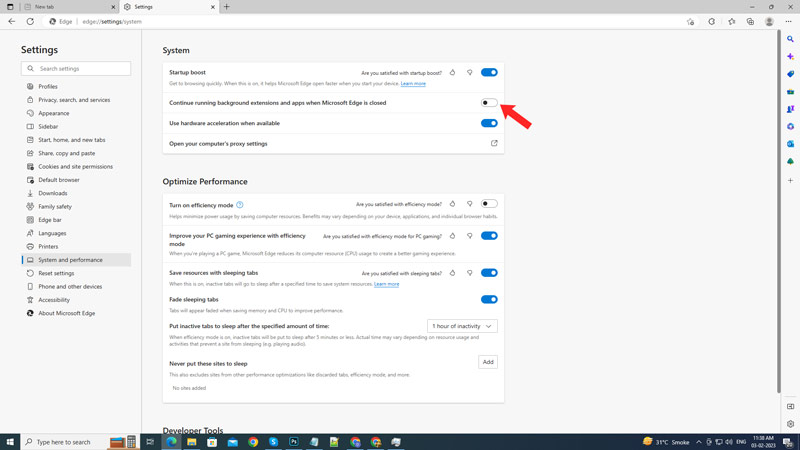Open Learn more link under sleeping tabs
The width and height of the screenshot is (800, 450).
(x=386, y=284)
